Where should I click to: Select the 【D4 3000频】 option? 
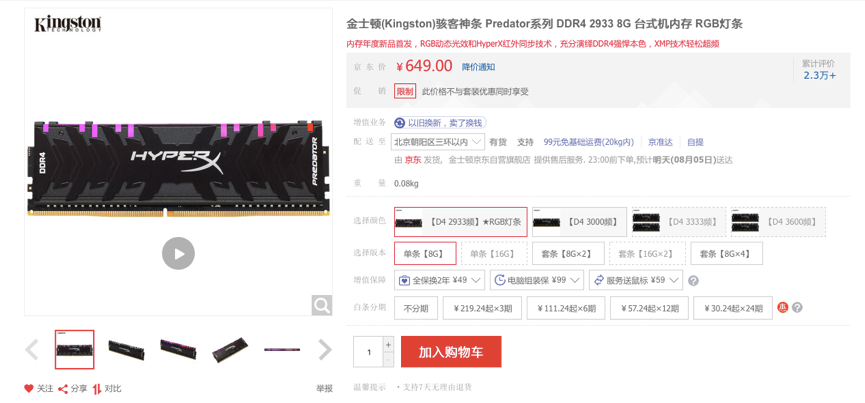[579, 222]
